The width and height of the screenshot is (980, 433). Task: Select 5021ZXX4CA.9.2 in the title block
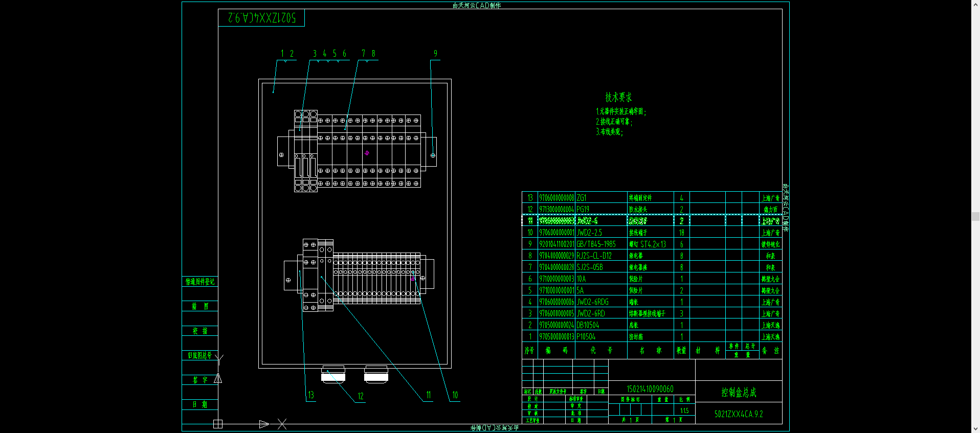[739, 414]
